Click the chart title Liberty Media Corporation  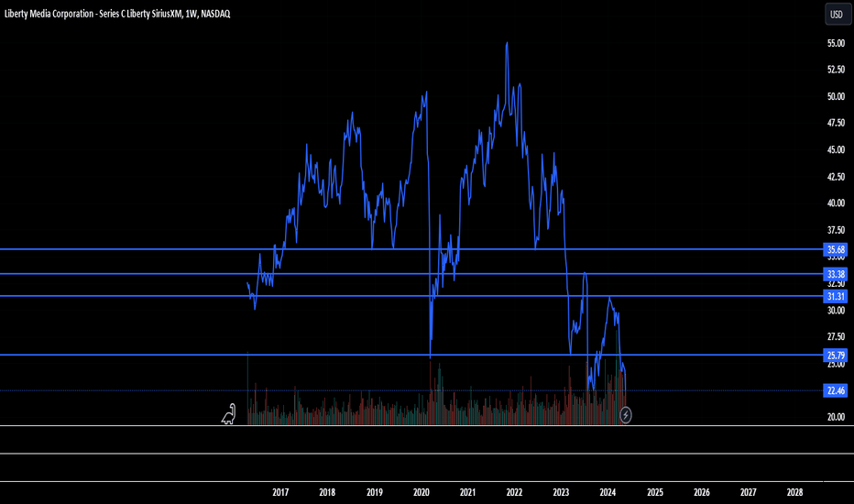coord(117,14)
